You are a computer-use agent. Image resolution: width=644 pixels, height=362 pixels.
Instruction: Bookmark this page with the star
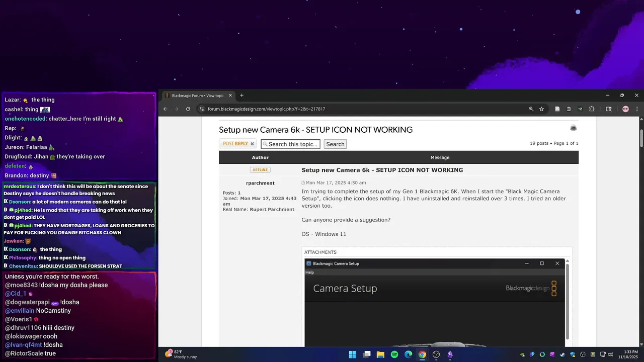tap(541, 109)
